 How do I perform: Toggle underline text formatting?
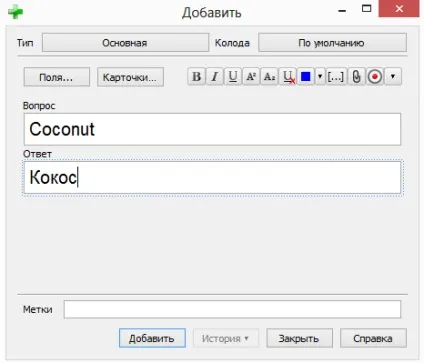pos(233,77)
